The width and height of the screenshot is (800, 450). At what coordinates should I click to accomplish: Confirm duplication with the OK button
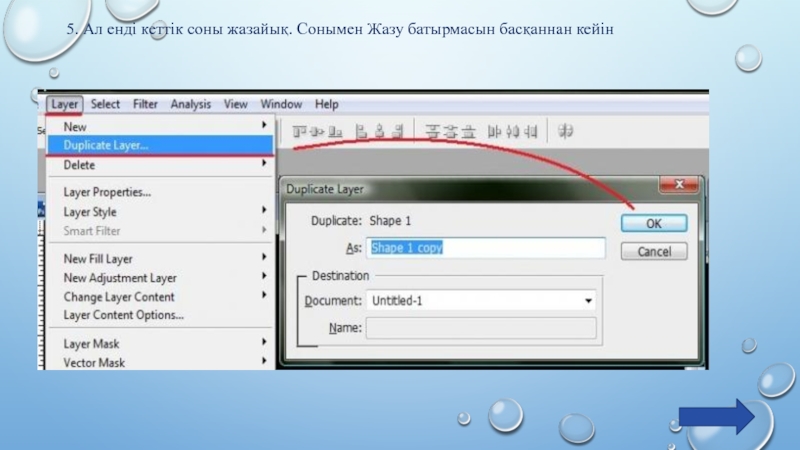[654, 223]
